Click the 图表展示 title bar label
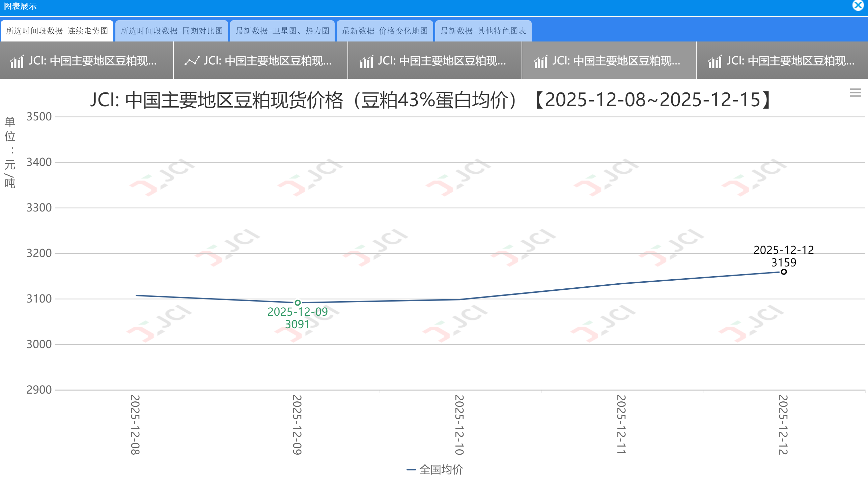Viewport: 868px width, 483px height. pos(20,6)
